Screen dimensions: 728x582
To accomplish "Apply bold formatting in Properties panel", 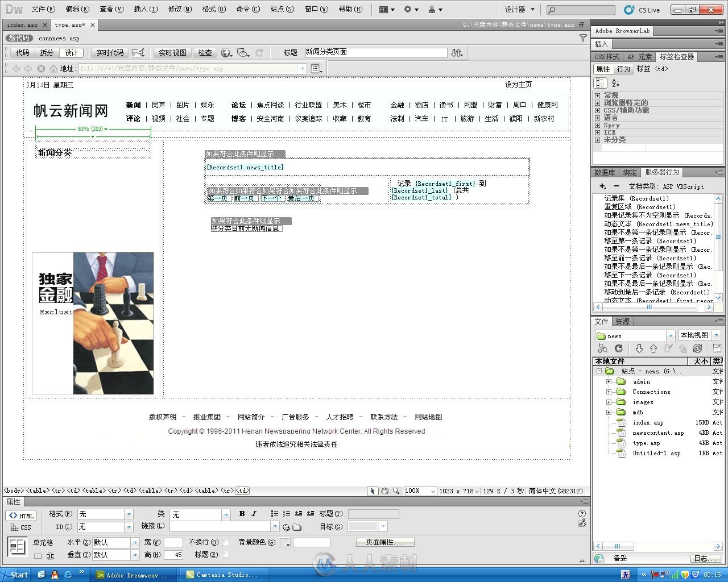I will click(x=242, y=514).
